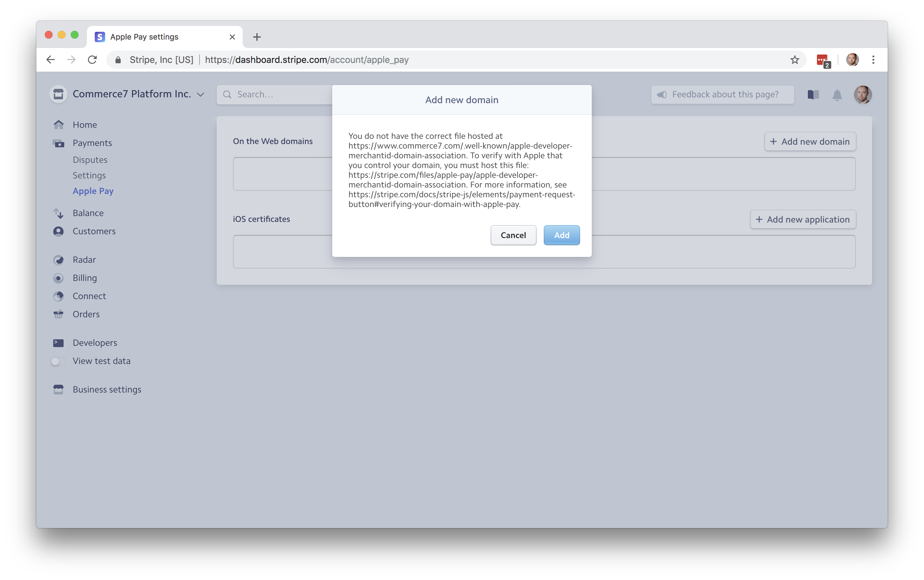This screenshot has width=924, height=580.
Task: Click the Home icon in sidebar
Action: click(x=58, y=125)
